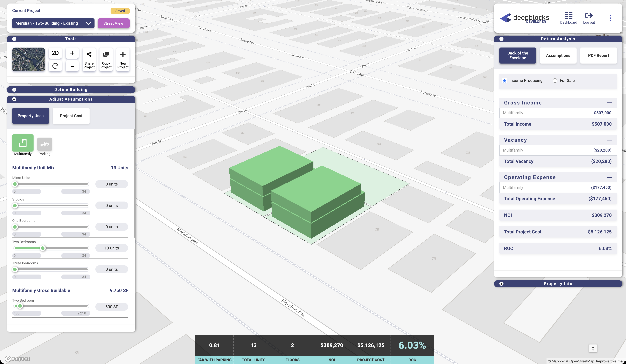626x364 pixels.
Task: Collapse the Operating Expense section
Action: tap(609, 177)
